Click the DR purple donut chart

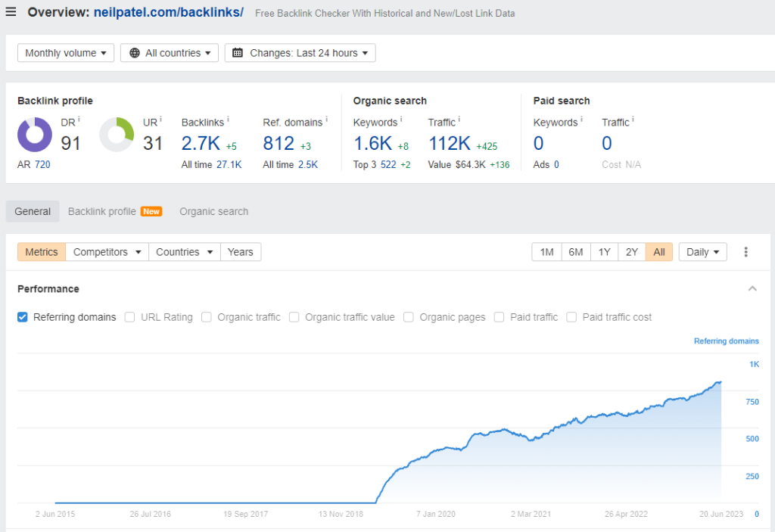[35, 135]
